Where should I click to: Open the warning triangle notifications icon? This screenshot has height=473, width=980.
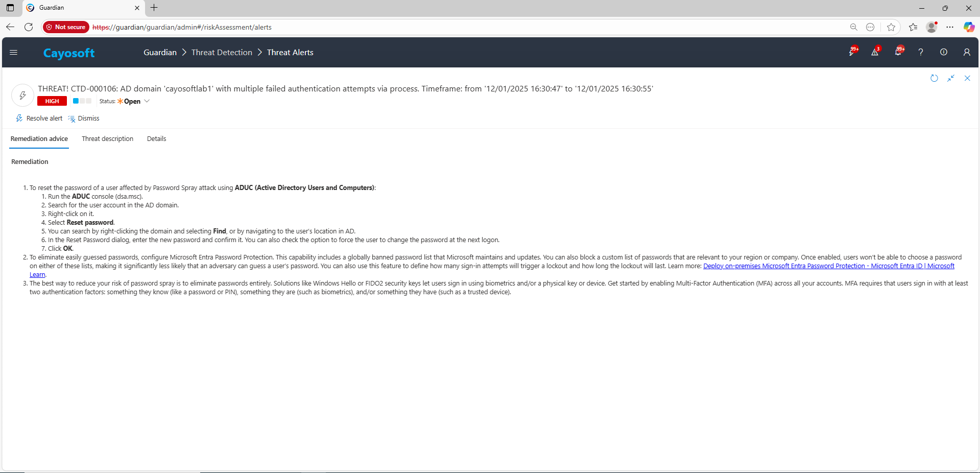(875, 52)
